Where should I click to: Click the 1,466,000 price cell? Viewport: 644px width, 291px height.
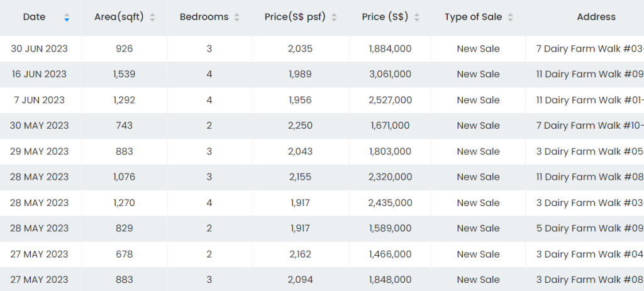pyautogui.click(x=390, y=254)
